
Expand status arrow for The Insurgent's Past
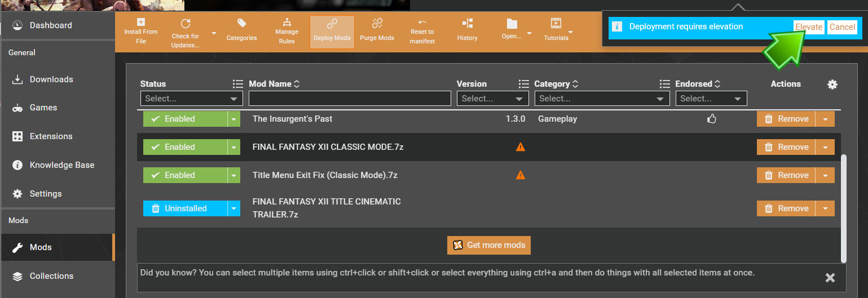tap(233, 119)
